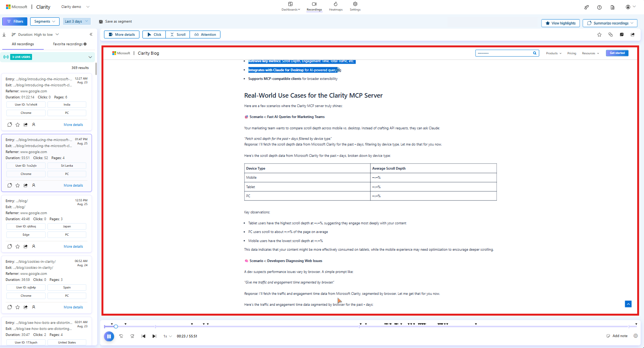Open the Settings tab
The width and height of the screenshot is (644, 348).
tap(355, 6)
